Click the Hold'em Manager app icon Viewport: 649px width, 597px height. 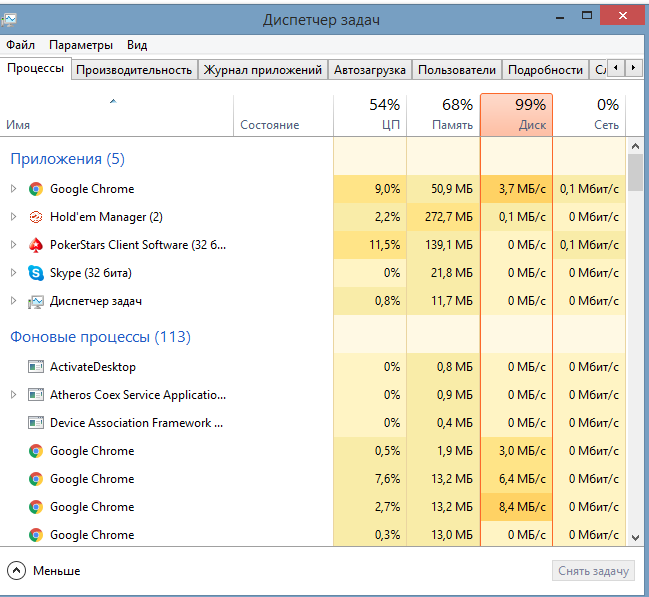click(36, 217)
